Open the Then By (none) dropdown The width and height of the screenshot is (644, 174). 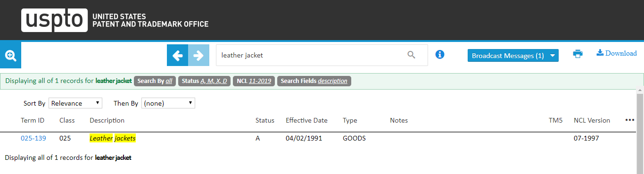tap(168, 103)
